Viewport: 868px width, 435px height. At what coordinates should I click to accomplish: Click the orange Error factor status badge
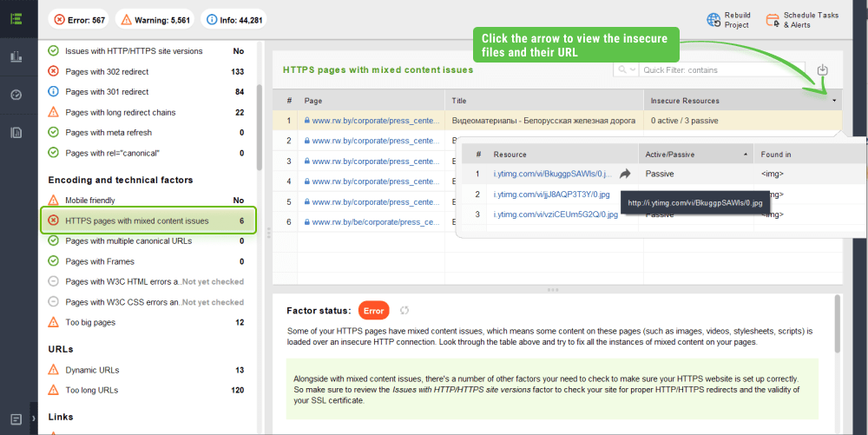pos(373,311)
